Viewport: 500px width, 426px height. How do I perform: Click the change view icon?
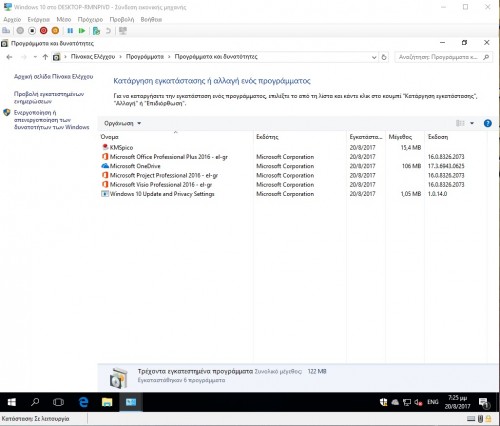coord(460,123)
